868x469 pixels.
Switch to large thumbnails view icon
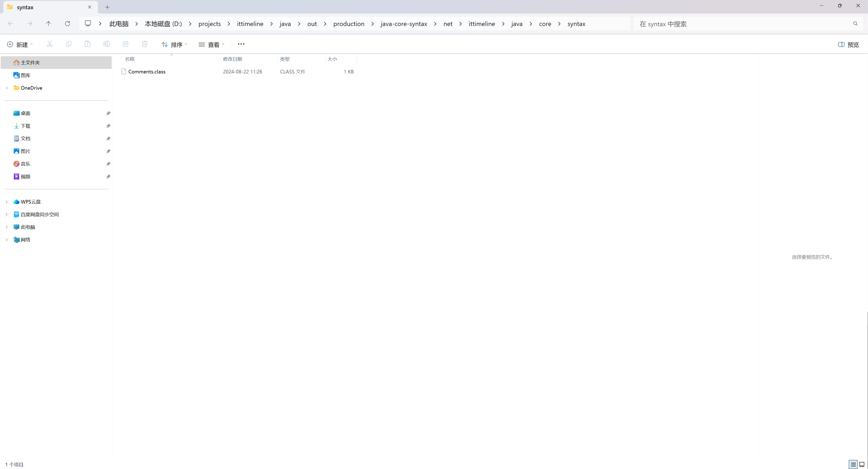pyautogui.click(x=862, y=464)
